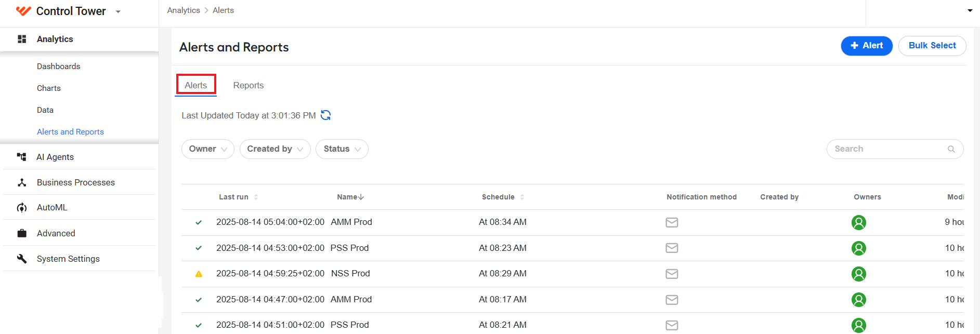The width and height of the screenshot is (980, 334).
Task: Expand the Owner filter dropdown
Action: click(x=208, y=149)
